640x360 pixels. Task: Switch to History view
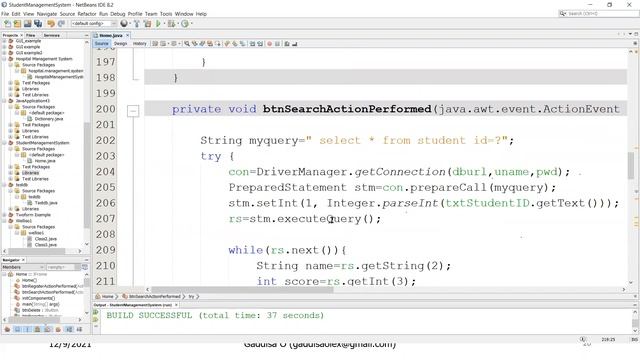[x=140, y=44]
